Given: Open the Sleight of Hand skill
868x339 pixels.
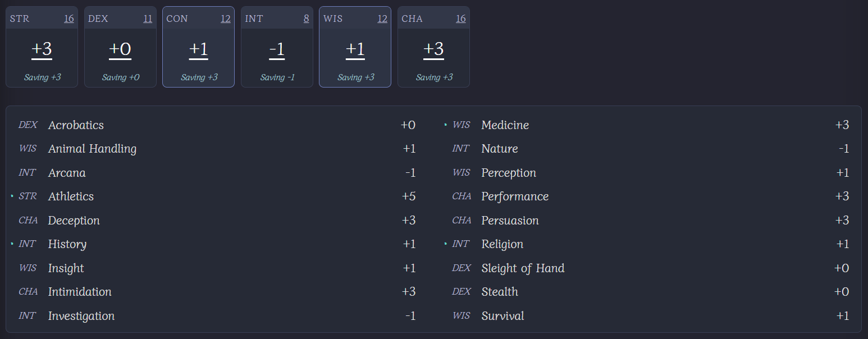Looking at the screenshot, I should (522, 268).
